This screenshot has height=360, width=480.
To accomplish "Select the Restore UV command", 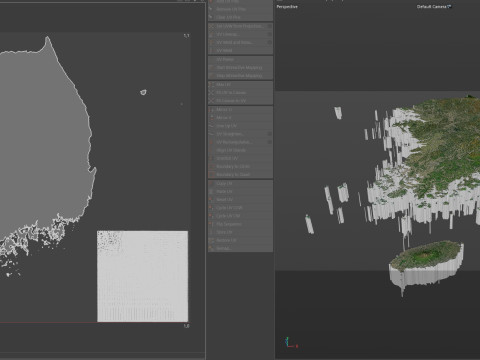I will pyautogui.click(x=240, y=240).
